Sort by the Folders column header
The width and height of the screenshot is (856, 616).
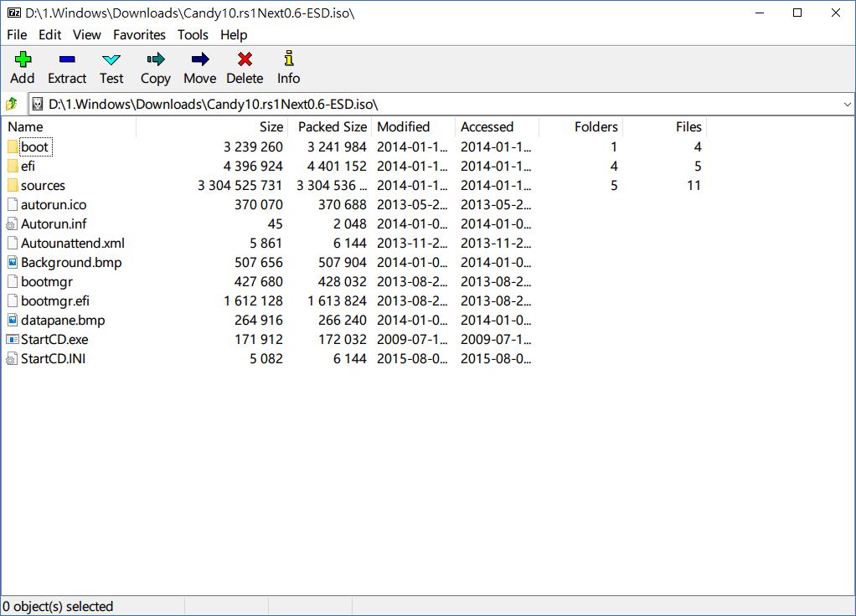[x=581, y=126]
